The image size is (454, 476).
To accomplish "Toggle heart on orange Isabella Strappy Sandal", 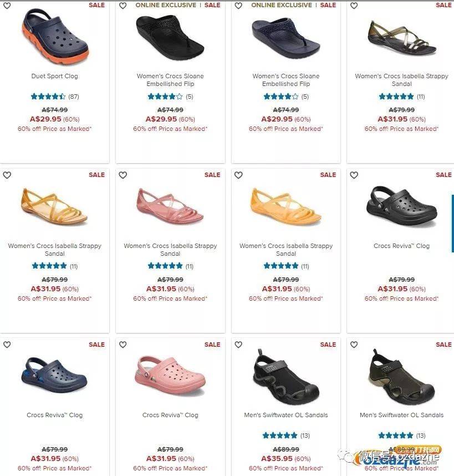I will pyautogui.click(x=239, y=175).
